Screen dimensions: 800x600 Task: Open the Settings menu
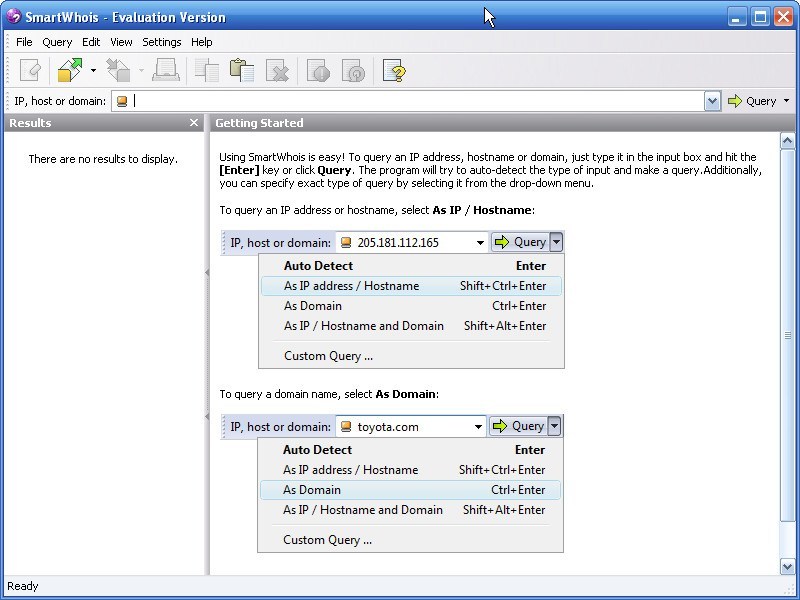pyautogui.click(x=161, y=42)
